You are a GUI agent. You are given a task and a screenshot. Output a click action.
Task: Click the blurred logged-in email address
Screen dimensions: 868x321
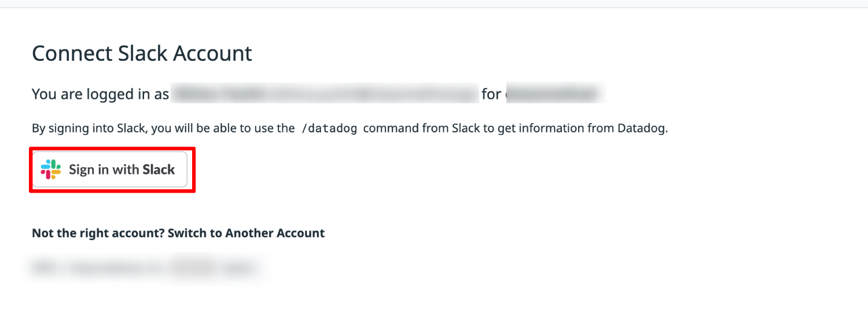coord(324,94)
